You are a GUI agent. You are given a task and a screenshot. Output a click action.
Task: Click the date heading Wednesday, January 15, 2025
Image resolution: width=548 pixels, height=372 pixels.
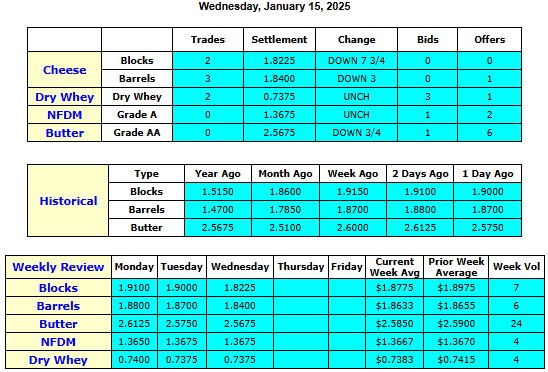click(x=274, y=6)
